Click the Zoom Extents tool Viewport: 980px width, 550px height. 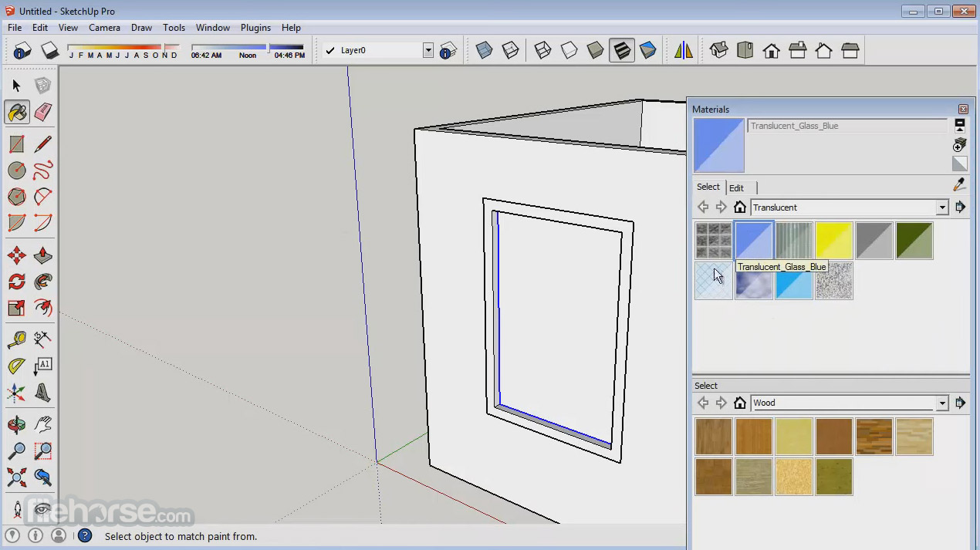click(x=16, y=477)
